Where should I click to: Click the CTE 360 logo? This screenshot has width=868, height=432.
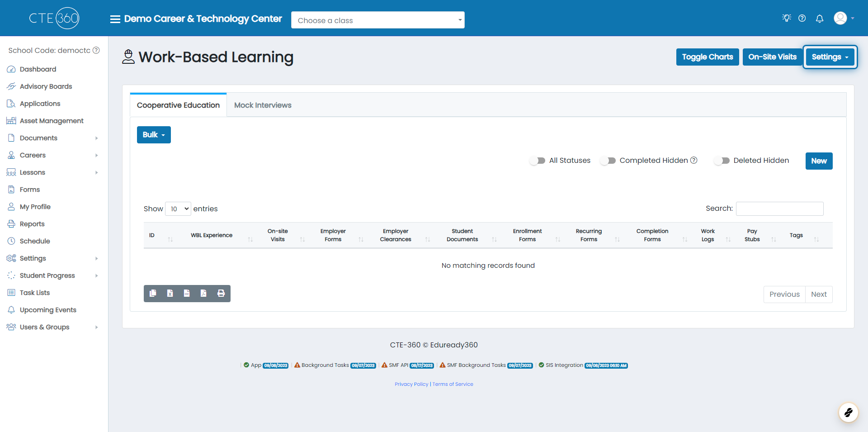click(54, 18)
